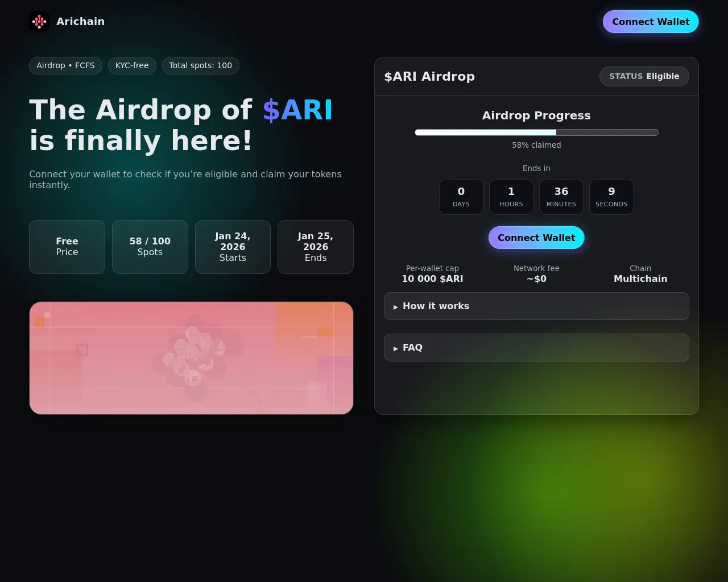Click the gradient $ARI word in headline
This screenshot has height=582, width=728.
(297, 110)
